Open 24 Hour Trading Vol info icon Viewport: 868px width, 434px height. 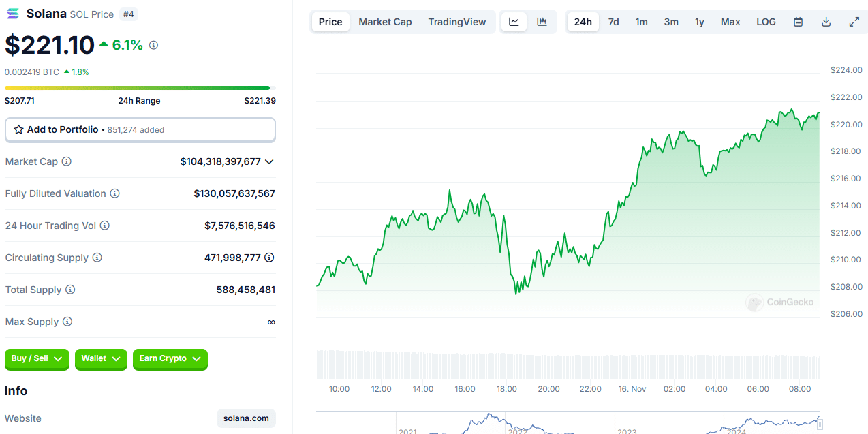105,226
